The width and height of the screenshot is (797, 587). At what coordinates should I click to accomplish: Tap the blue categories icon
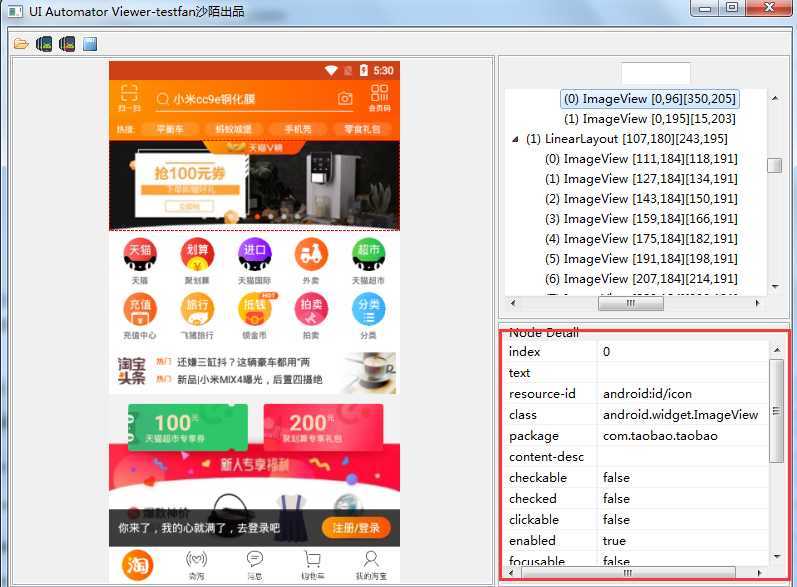coord(369,309)
